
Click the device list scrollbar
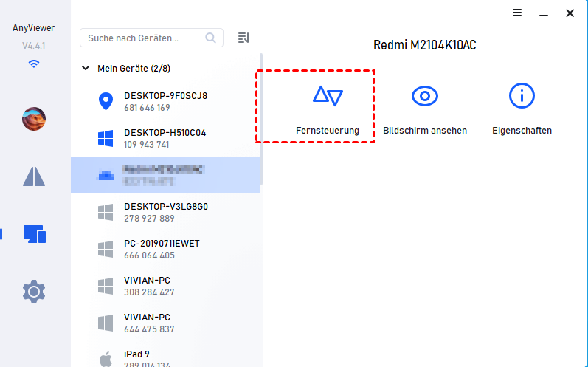[261, 120]
